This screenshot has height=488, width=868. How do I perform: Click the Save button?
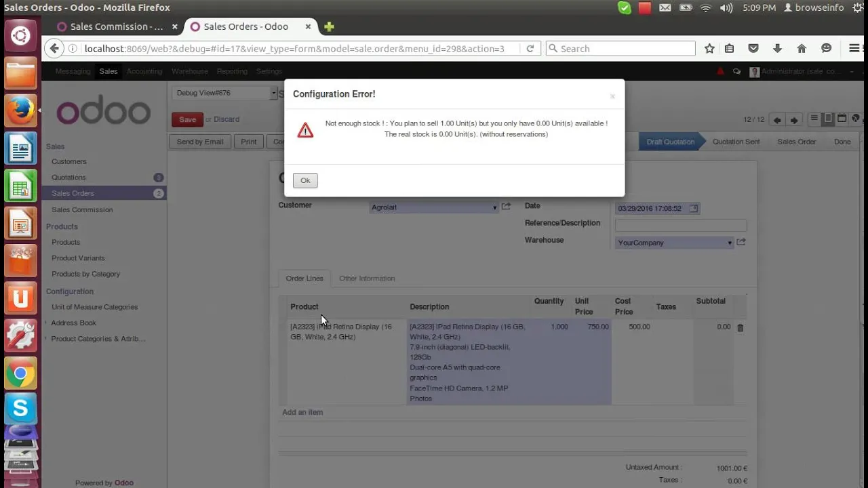(187, 119)
